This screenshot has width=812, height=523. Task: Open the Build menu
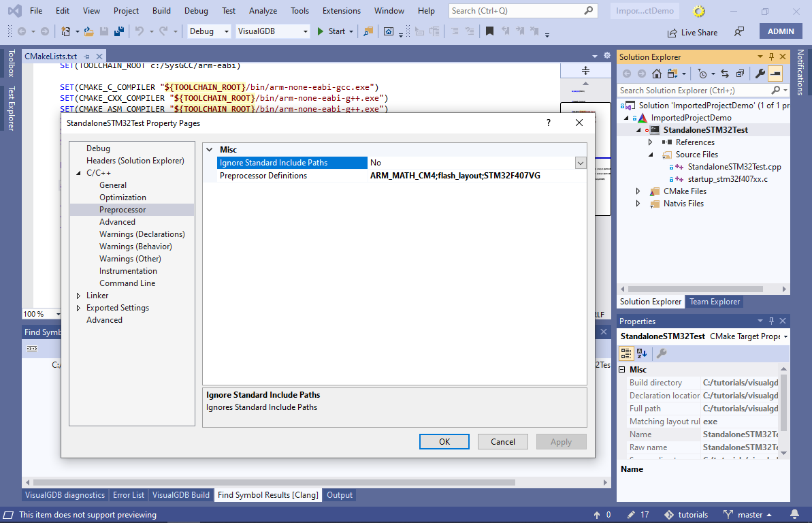[161, 11]
